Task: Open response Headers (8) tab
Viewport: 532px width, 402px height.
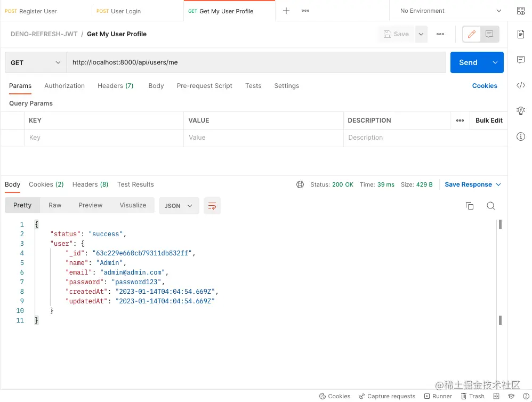Action: pyautogui.click(x=90, y=184)
